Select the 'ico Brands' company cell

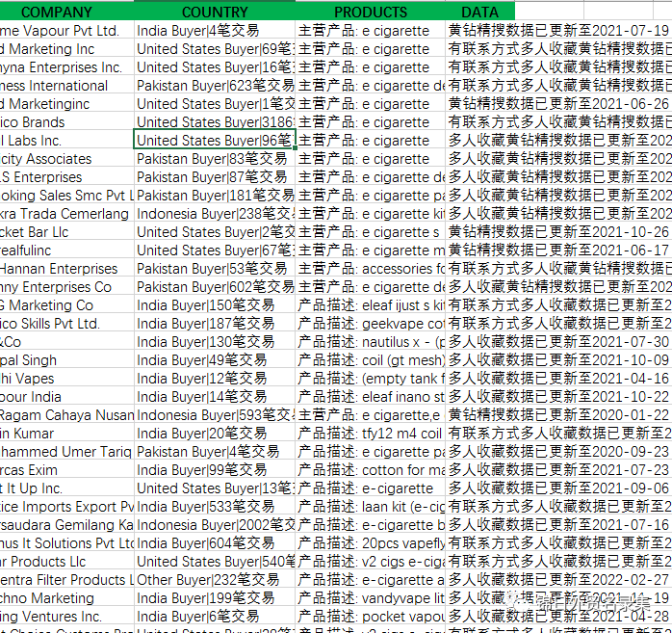coord(66,122)
